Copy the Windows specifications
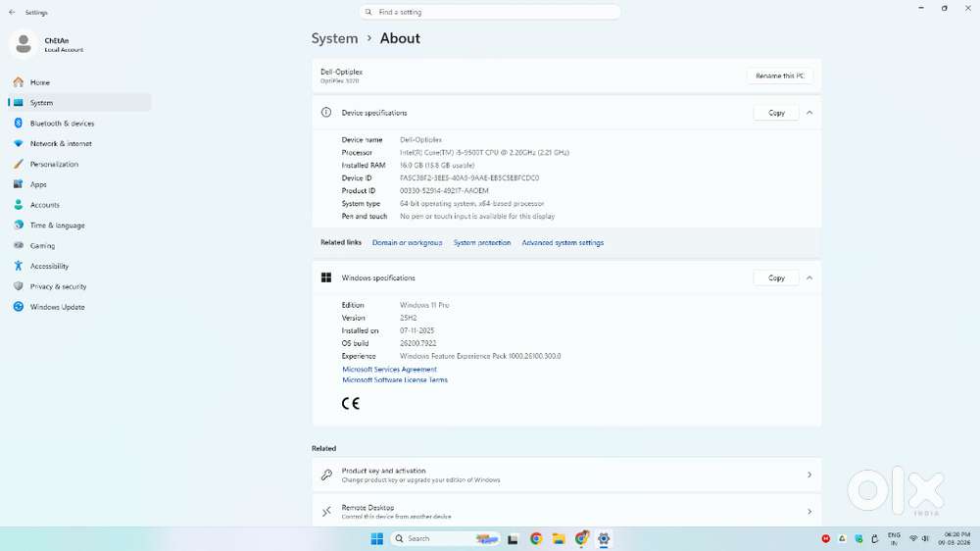980x551 pixels. (x=776, y=277)
